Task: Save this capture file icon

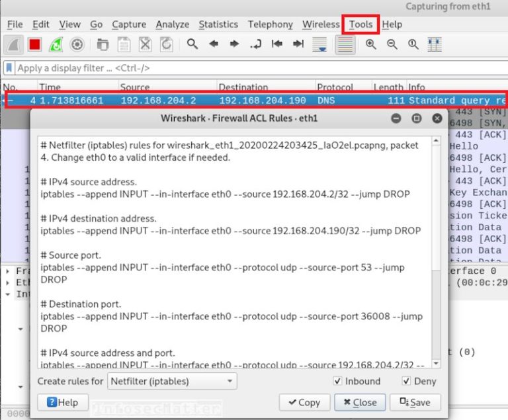Action: (124, 44)
